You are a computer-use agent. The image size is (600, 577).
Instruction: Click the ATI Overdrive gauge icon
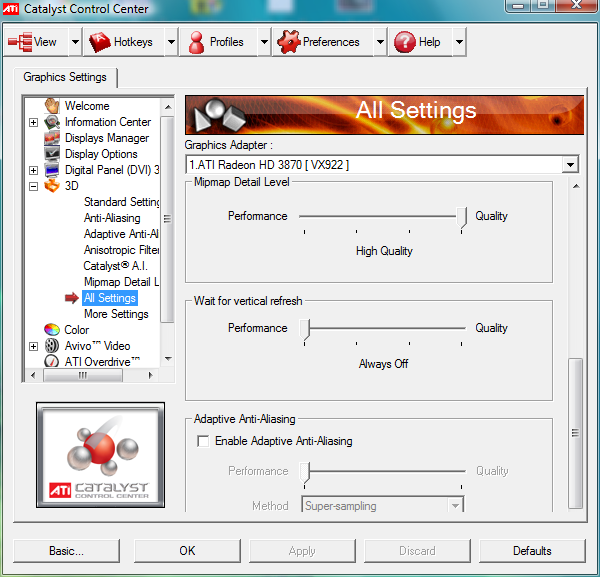pos(52,361)
